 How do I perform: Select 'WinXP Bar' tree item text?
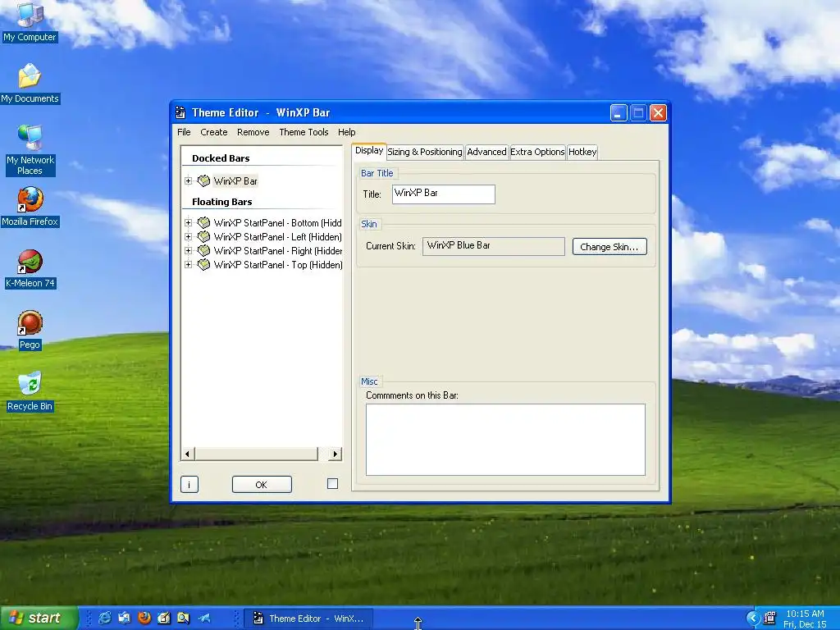(235, 181)
